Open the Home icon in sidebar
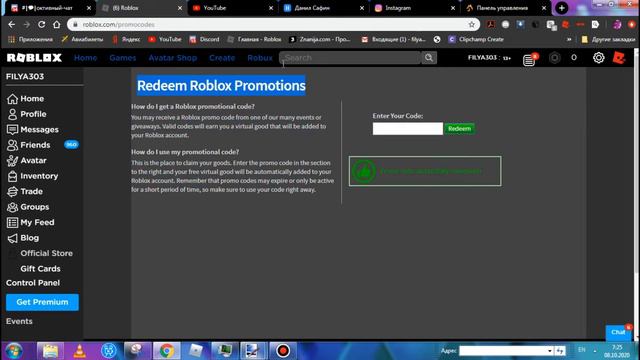The image size is (640, 360). point(12,99)
